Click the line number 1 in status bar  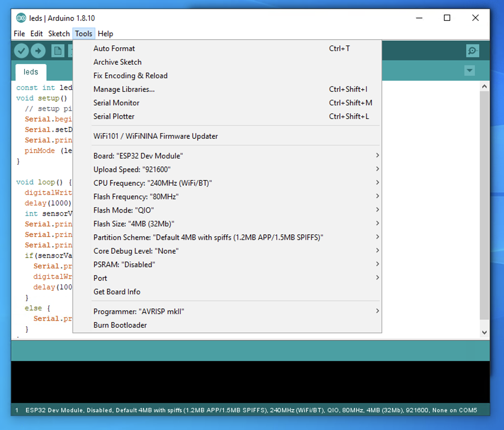pos(17,410)
